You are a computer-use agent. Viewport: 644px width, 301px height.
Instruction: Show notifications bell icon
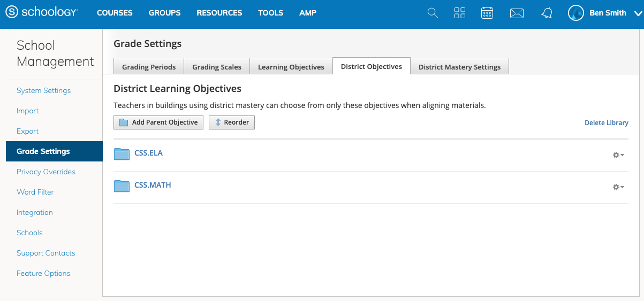click(547, 13)
